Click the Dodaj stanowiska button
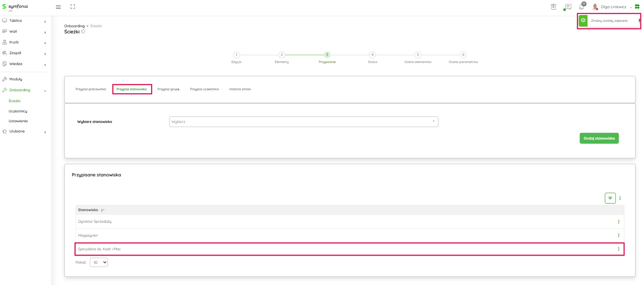The image size is (644, 285). (599, 138)
